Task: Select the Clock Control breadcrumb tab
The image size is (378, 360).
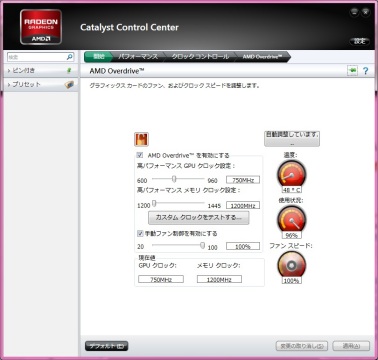Action: pyautogui.click(x=200, y=57)
